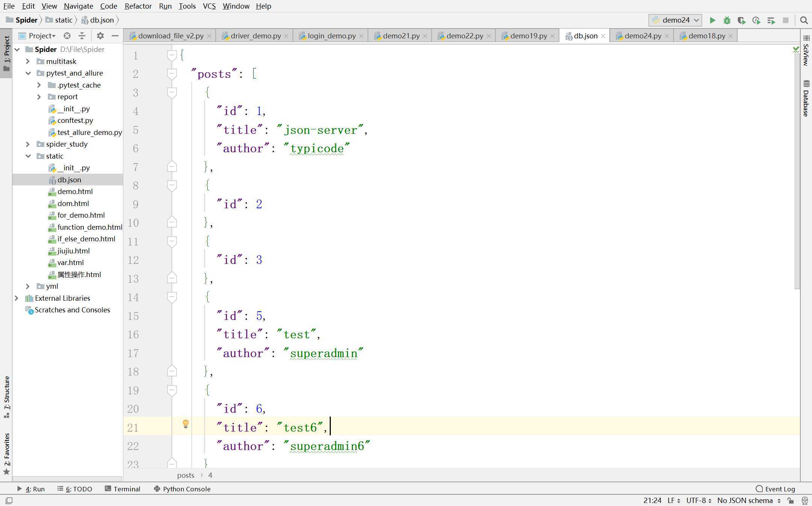Image resolution: width=812 pixels, height=506 pixels.
Task: Open the Structure tool window
Action: (6, 397)
